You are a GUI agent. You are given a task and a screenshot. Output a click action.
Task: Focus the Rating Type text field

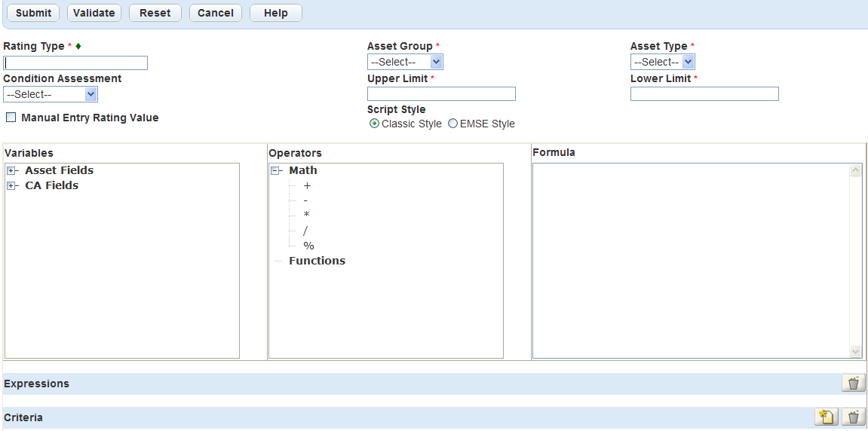(x=75, y=63)
